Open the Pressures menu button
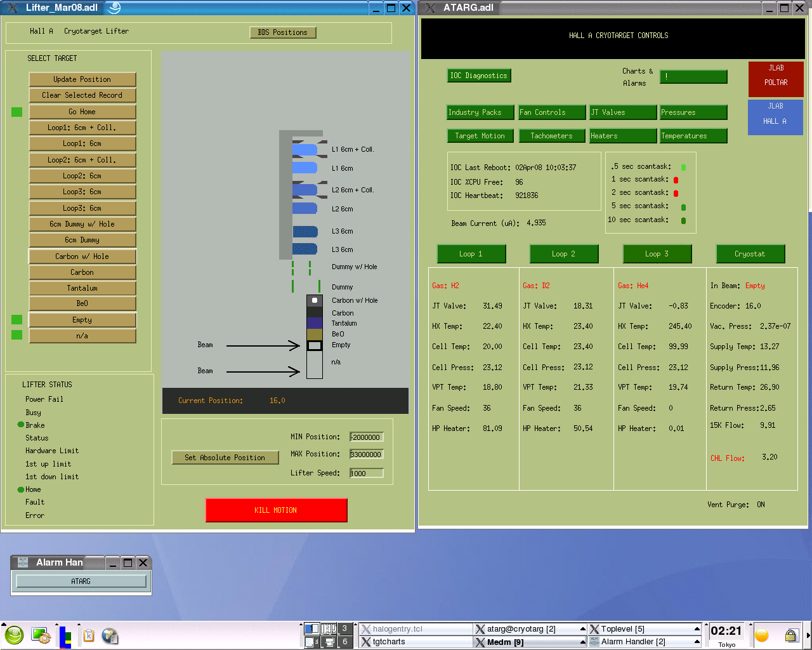The height and width of the screenshot is (650, 812). pyautogui.click(x=693, y=112)
